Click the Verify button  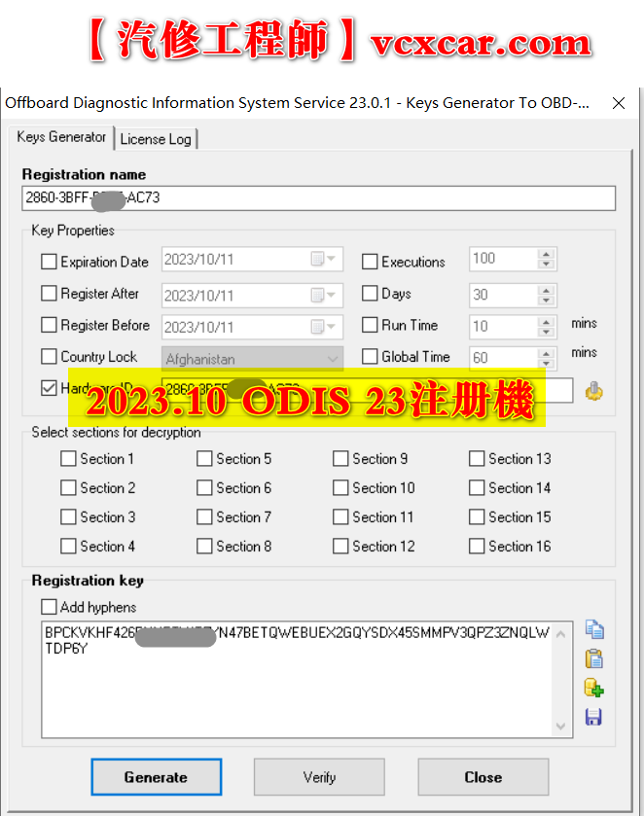319,776
